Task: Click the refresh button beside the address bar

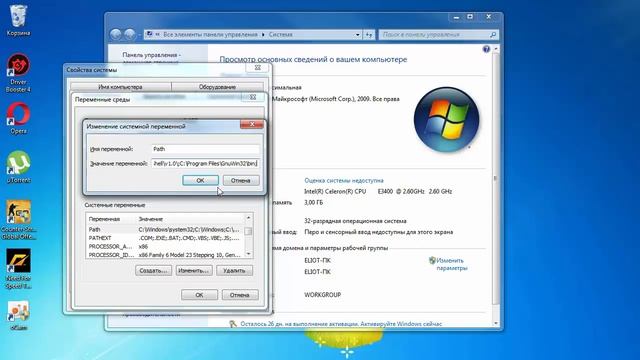Action: (369, 35)
